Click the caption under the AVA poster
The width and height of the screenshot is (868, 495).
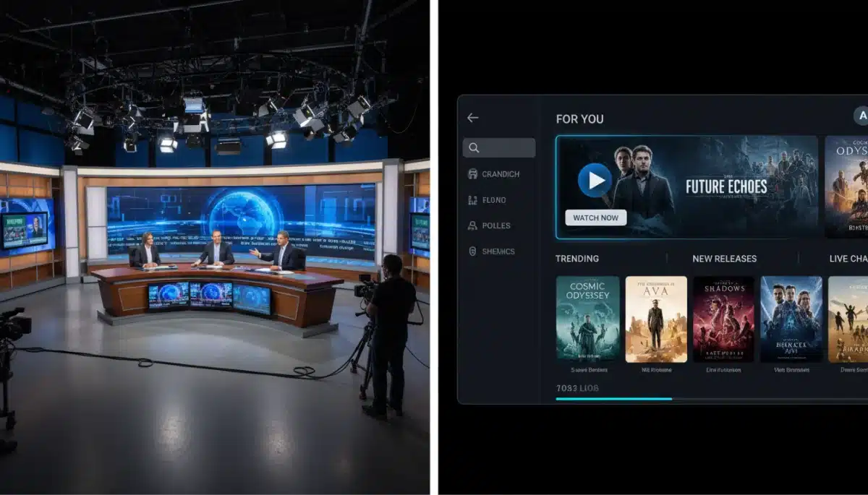(657, 370)
